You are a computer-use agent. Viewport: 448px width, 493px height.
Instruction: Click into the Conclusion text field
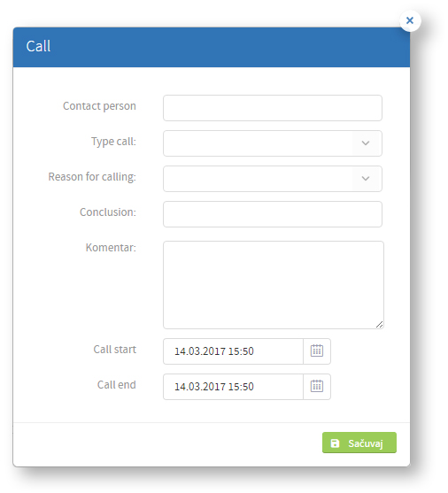click(273, 214)
